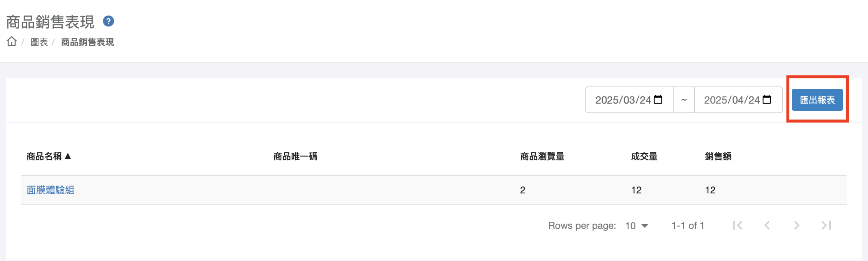This screenshot has width=868, height=261.
Task: Sort by 銷售額 column header
Action: tap(718, 156)
